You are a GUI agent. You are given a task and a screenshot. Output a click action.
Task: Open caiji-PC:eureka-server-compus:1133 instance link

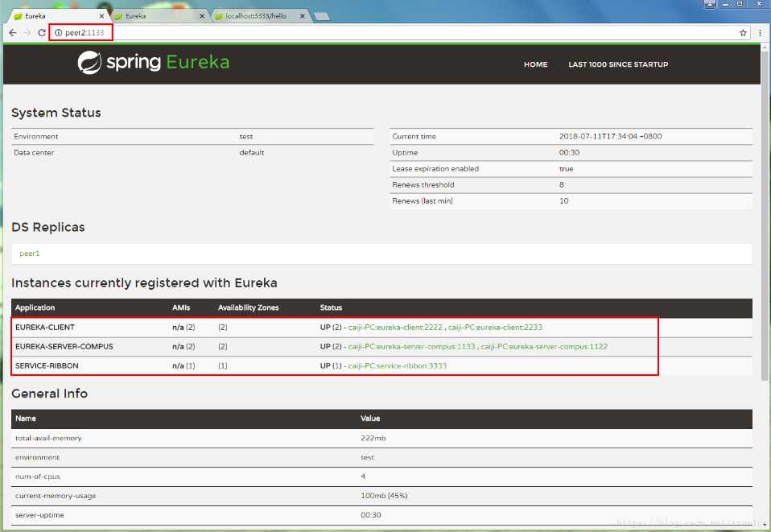pyautogui.click(x=411, y=347)
